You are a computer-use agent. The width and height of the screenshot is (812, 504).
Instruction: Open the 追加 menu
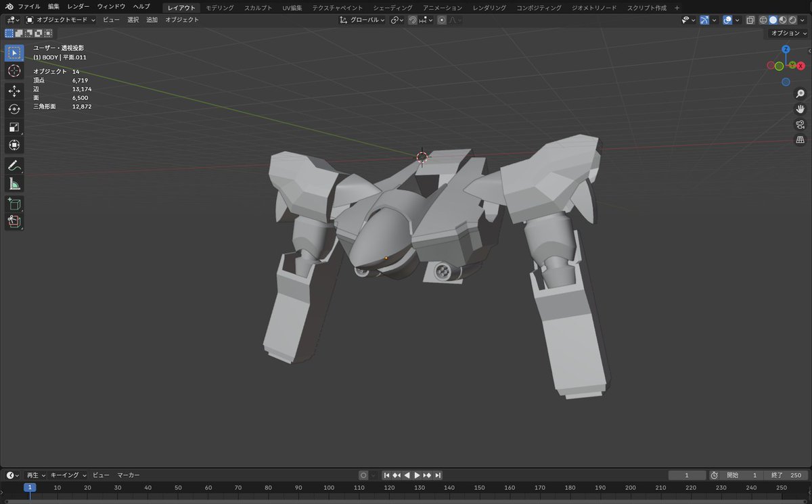click(150, 20)
